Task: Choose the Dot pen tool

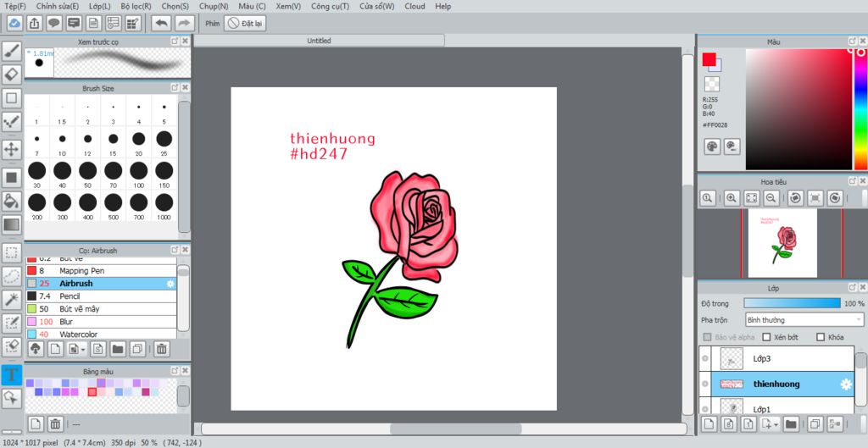Action: tap(12, 121)
